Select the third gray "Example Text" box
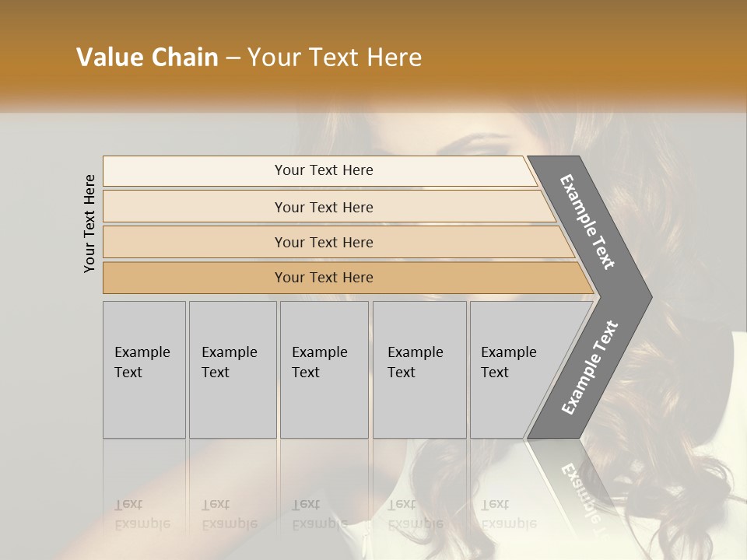Screen dimensions: 747x560 click(323, 369)
